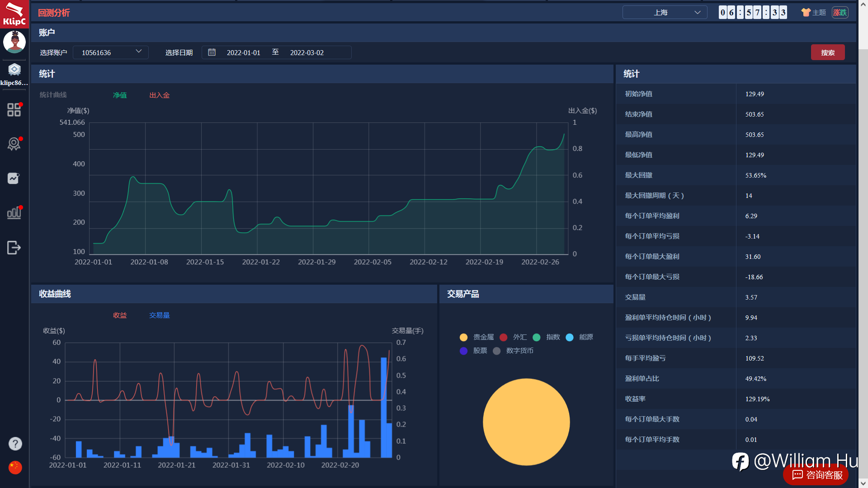Click the China flag language icon
The image size is (868, 488).
click(x=15, y=467)
